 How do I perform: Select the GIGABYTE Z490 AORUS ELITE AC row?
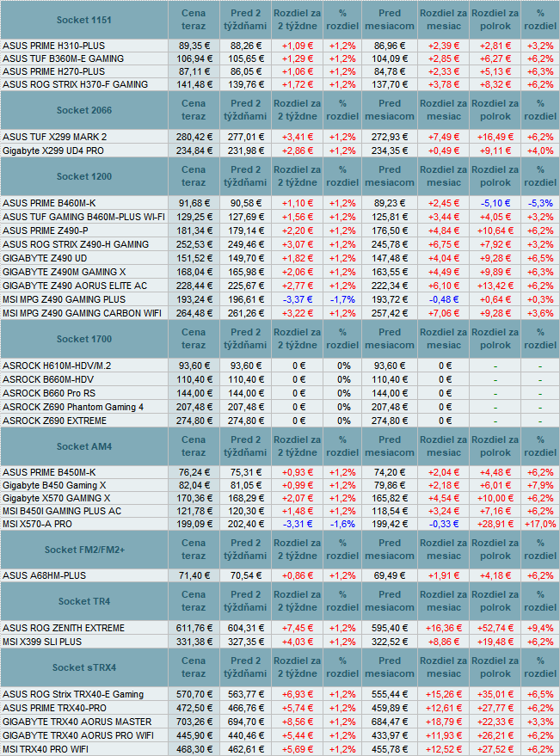75,285
